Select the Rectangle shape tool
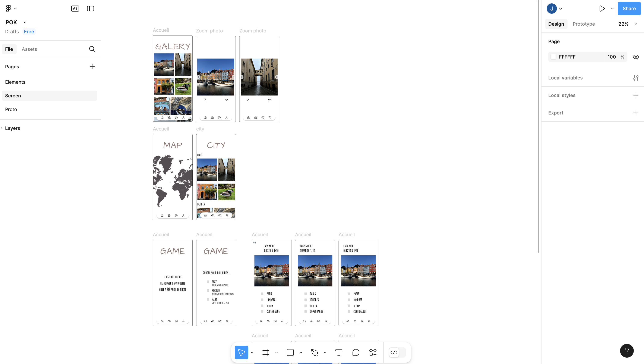 pos(290,352)
